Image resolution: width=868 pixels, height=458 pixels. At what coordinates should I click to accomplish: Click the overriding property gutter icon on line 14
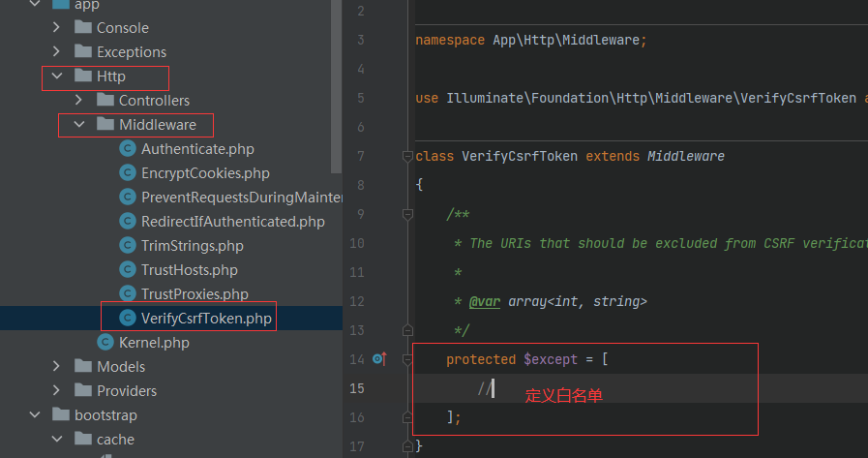379,359
